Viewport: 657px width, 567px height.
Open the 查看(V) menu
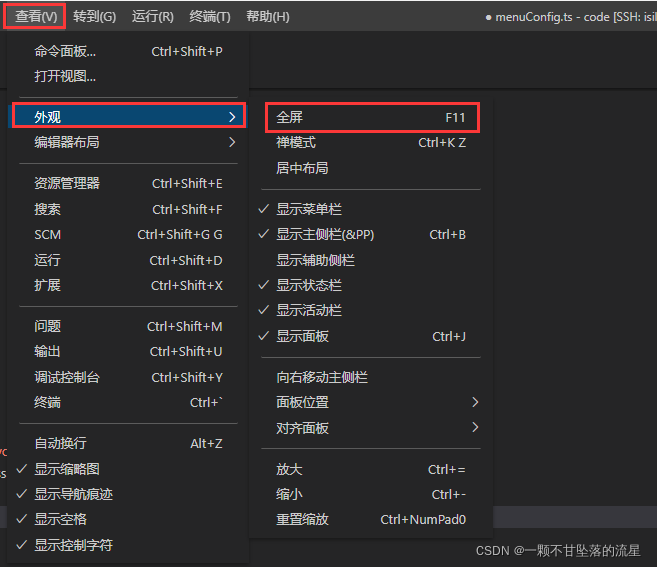(x=35, y=16)
